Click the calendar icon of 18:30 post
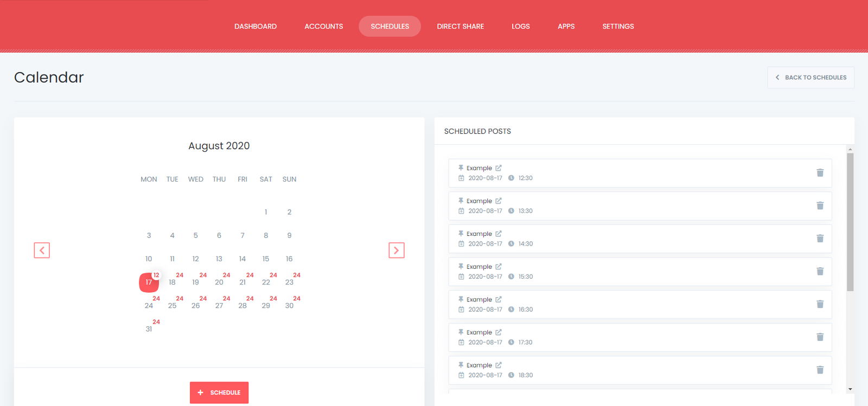The height and width of the screenshot is (406, 868). point(461,375)
